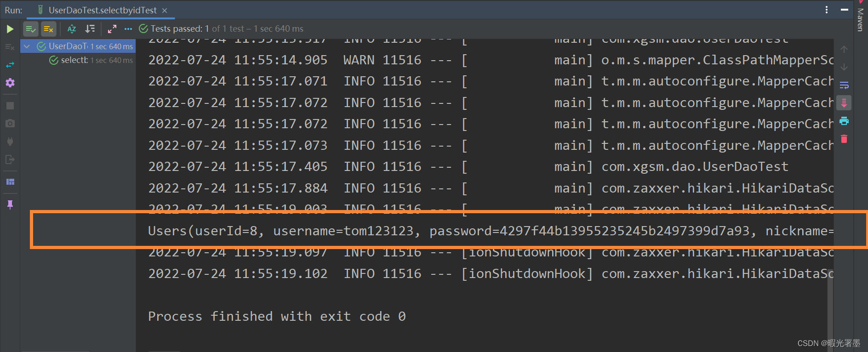
Task: Clear all console output with trash icon
Action: point(844,139)
